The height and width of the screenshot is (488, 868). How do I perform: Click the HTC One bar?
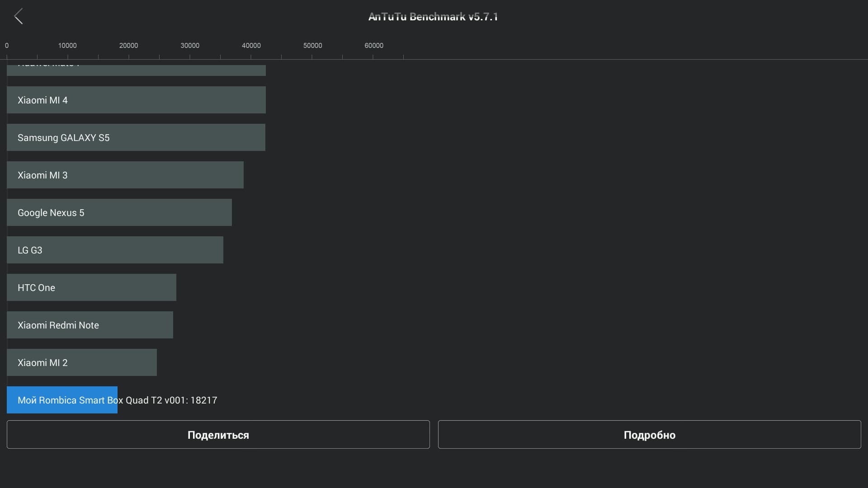pos(91,287)
